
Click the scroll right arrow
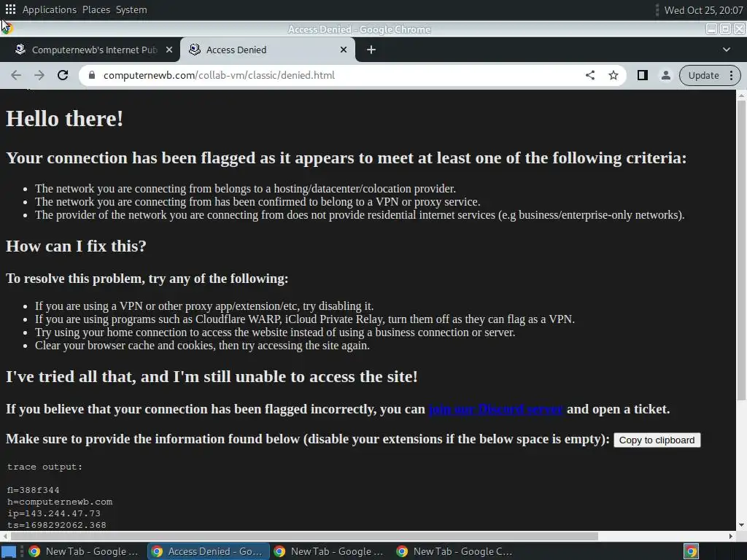coord(731,536)
